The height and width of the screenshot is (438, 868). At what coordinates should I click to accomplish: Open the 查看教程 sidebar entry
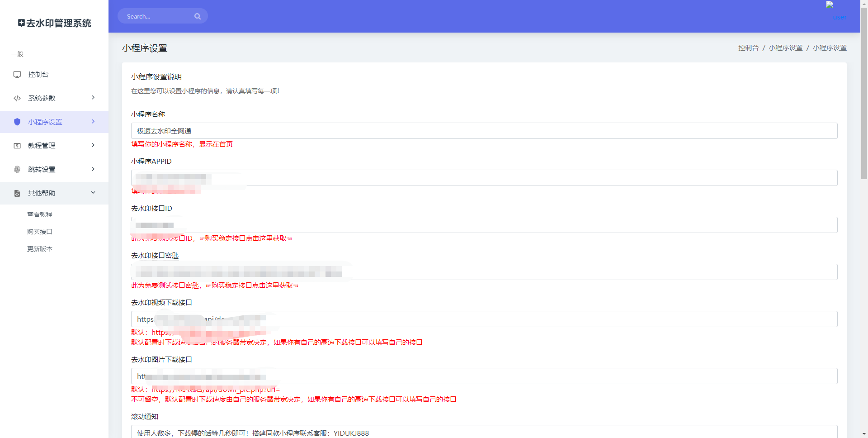tap(40, 214)
